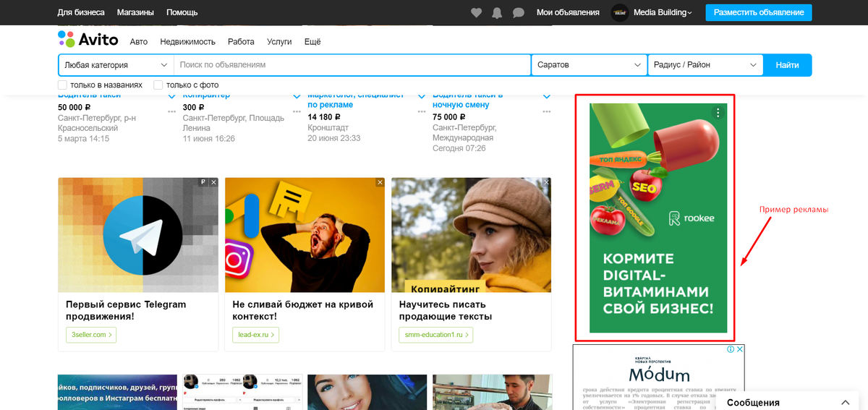Follow the lead-ex.ru link

[x=255, y=335]
